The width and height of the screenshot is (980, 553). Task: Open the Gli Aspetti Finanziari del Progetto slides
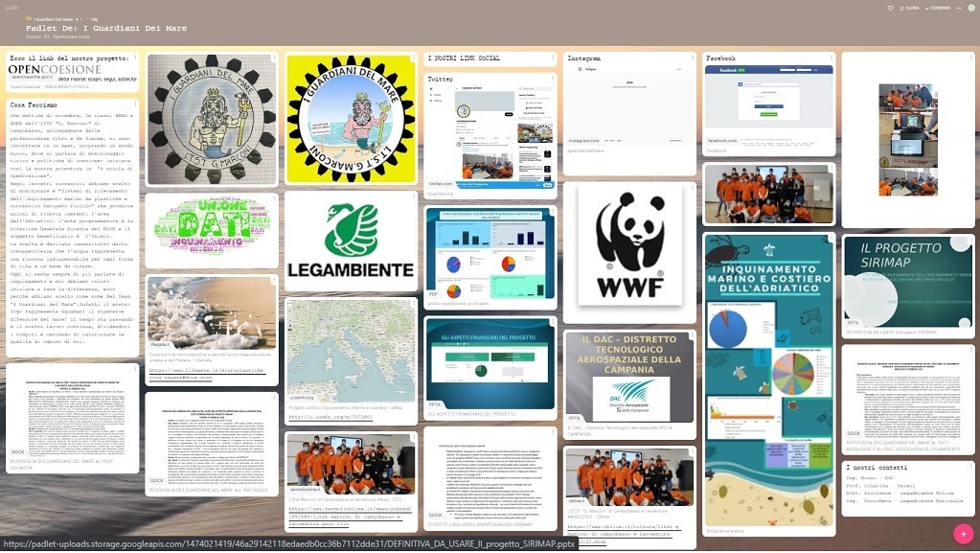pos(490,363)
